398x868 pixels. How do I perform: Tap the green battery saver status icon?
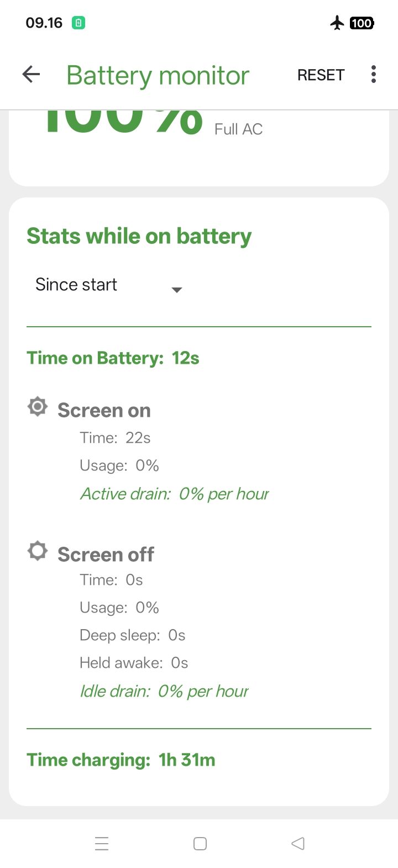click(78, 23)
